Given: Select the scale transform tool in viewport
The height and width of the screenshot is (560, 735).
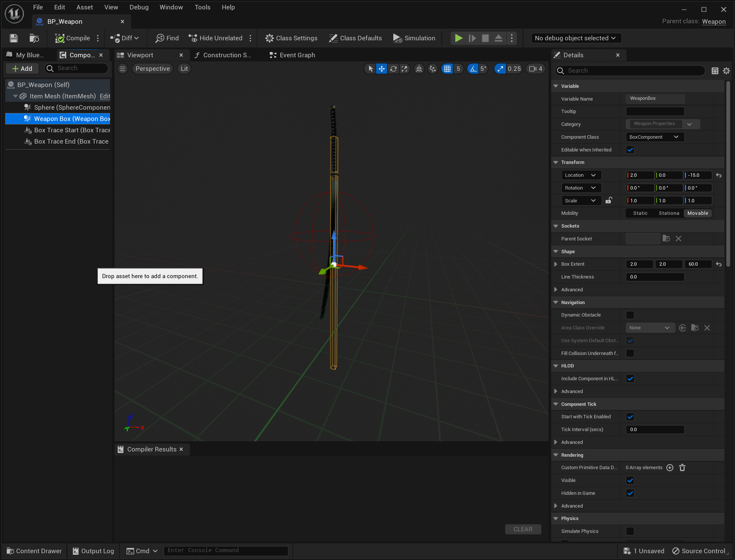Looking at the screenshot, I should [405, 69].
